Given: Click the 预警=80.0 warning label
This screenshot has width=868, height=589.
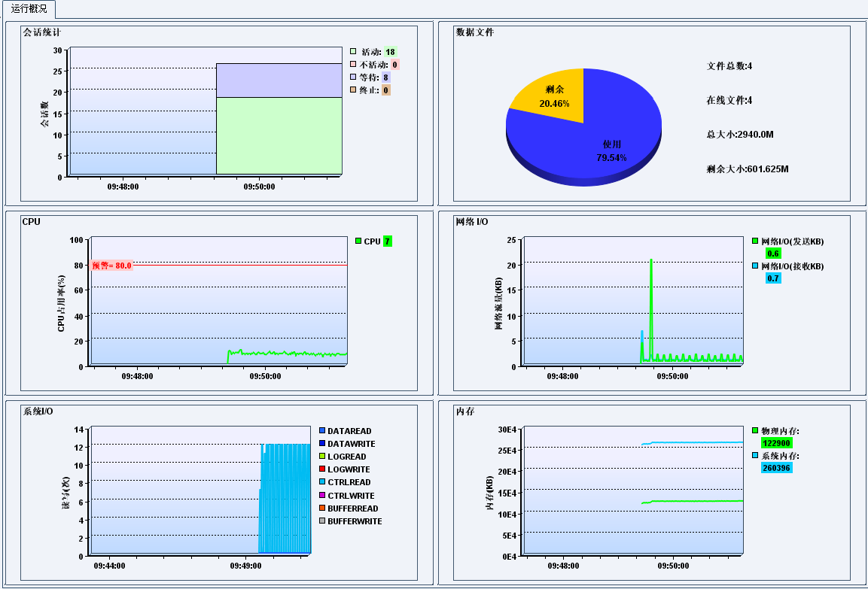Looking at the screenshot, I should point(111,266).
